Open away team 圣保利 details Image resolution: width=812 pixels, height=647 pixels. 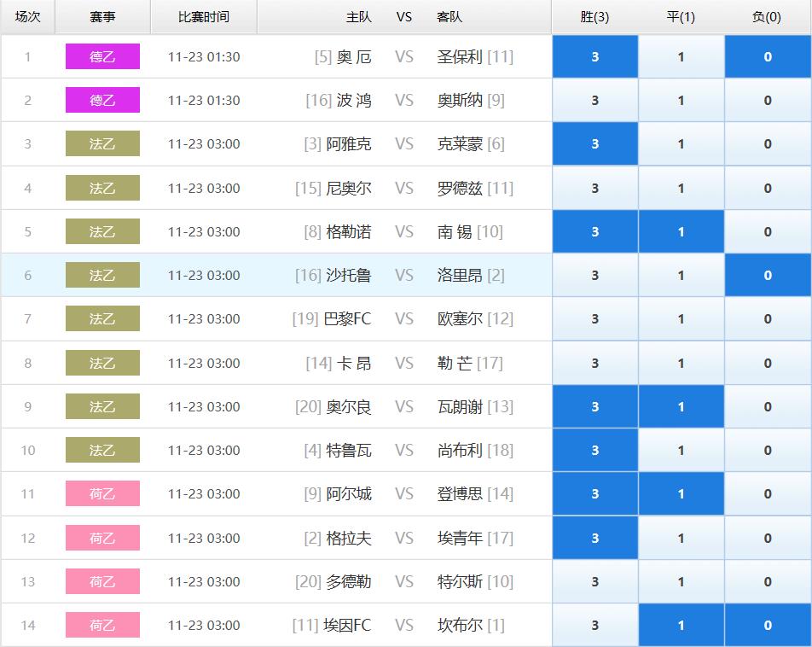[460, 56]
